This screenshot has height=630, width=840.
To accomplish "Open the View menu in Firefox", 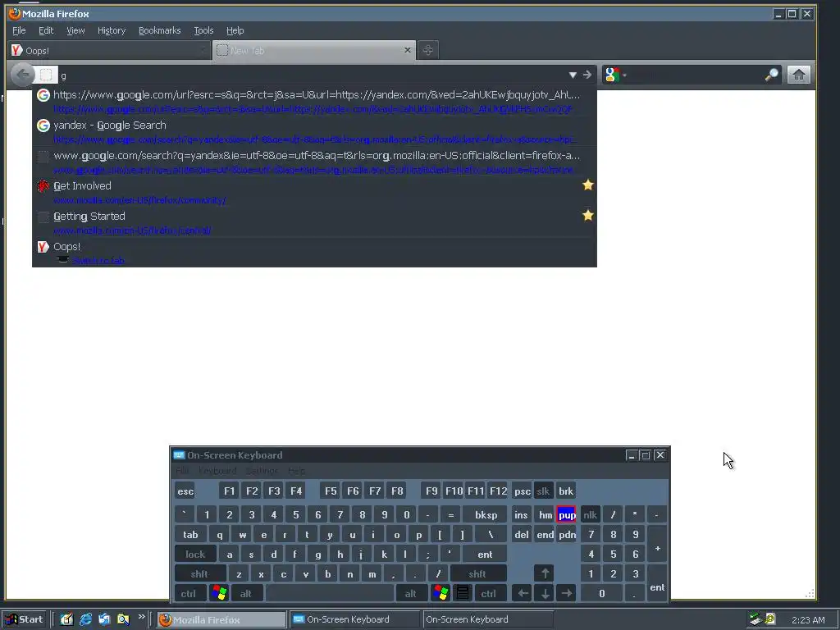I will point(75,30).
